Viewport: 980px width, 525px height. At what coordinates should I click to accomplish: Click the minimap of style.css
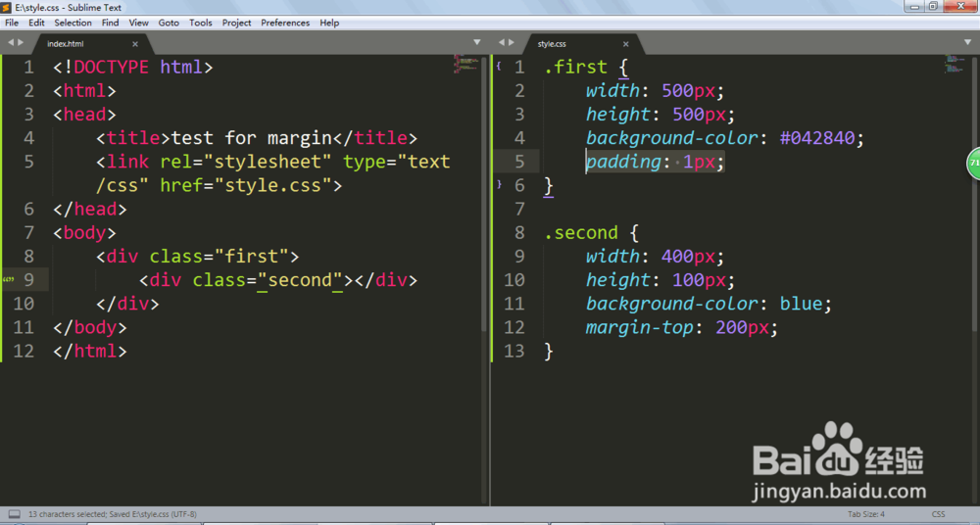[955, 64]
